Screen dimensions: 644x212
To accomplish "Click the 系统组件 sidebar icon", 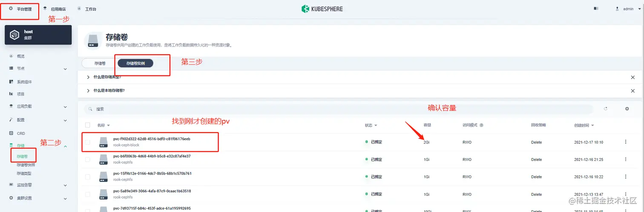I will pyautogui.click(x=11, y=81).
